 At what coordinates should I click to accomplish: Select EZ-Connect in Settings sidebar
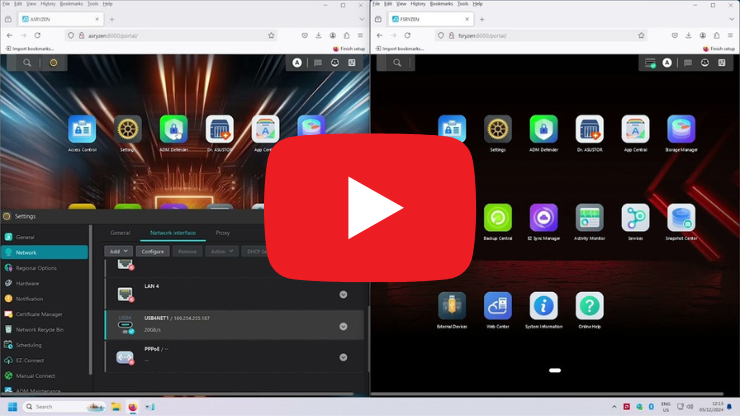[44, 360]
